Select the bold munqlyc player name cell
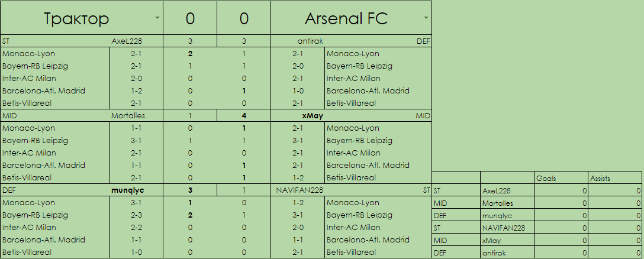644x259 pixels. pos(128,190)
